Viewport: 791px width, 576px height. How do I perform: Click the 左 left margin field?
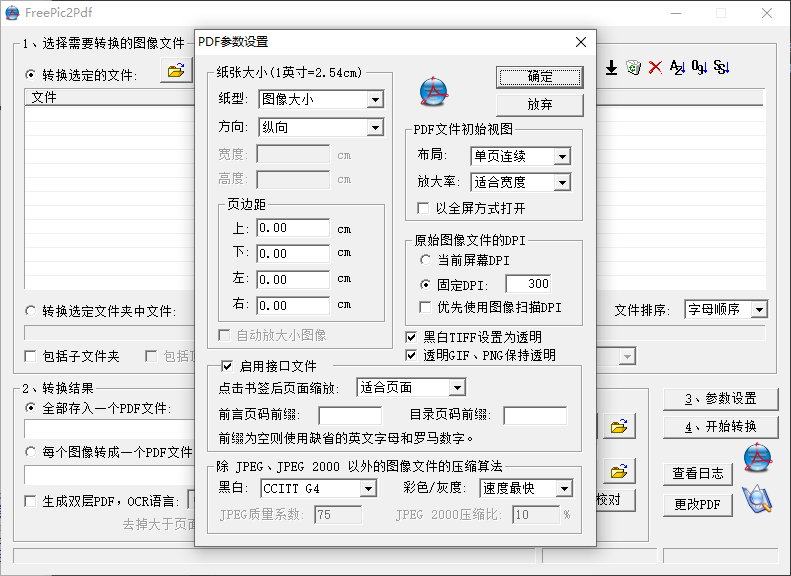tap(293, 280)
